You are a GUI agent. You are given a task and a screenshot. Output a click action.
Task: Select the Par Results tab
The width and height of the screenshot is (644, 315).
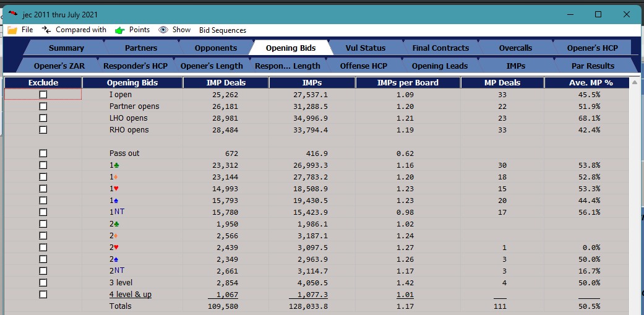pos(593,66)
